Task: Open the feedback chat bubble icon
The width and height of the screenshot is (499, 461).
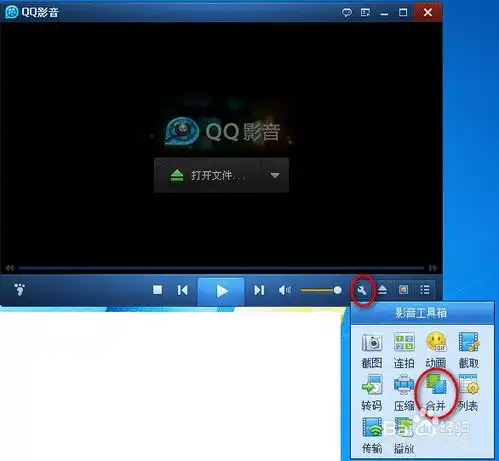Action: click(347, 13)
